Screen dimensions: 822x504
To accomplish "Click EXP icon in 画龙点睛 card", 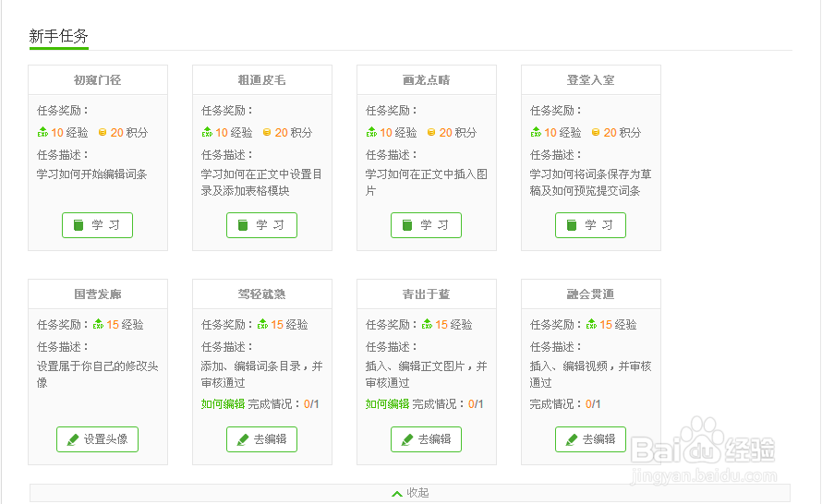I will [x=371, y=132].
